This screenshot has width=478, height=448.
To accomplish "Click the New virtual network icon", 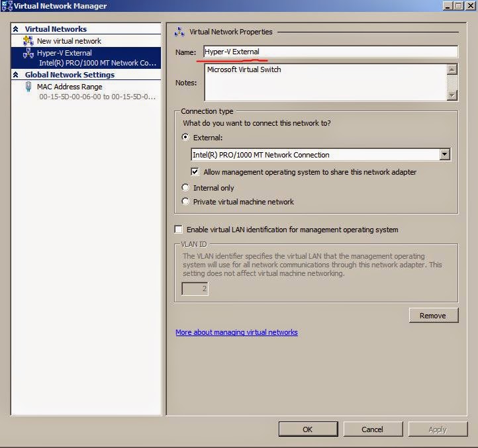I will (x=28, y=40).
